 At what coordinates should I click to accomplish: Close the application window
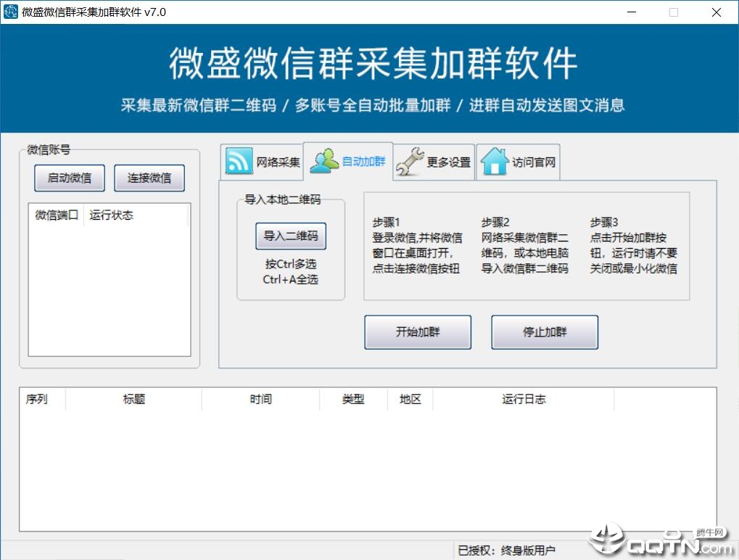point(717,12)
